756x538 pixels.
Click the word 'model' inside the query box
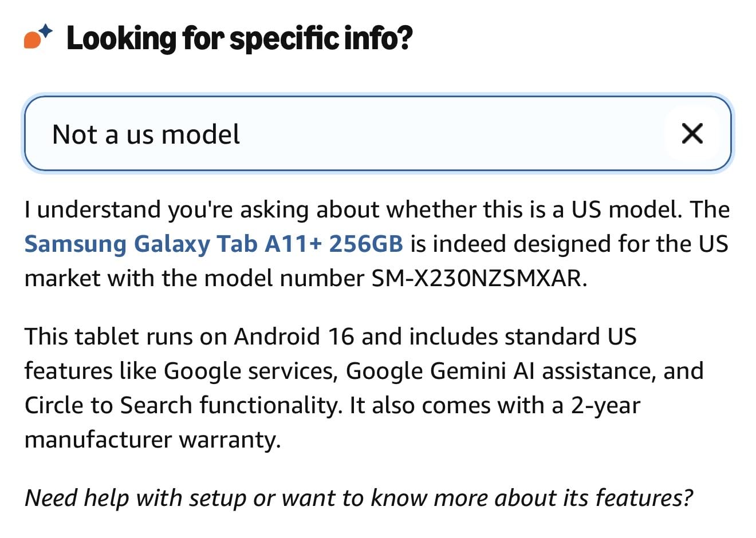tap(200, 135)
